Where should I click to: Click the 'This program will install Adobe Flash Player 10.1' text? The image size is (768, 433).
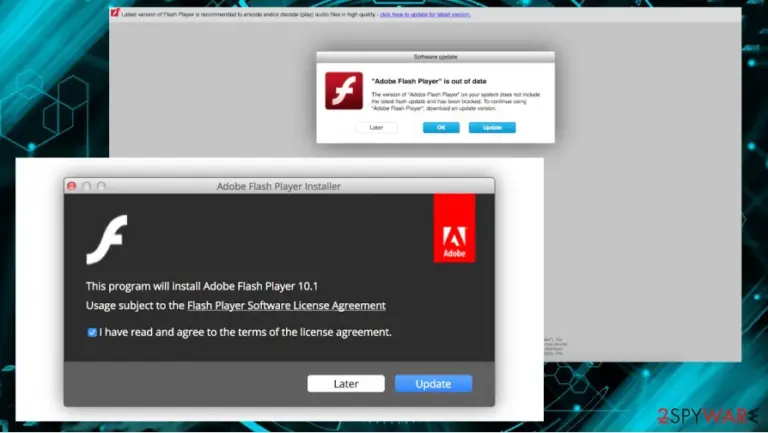coord(202,286)
